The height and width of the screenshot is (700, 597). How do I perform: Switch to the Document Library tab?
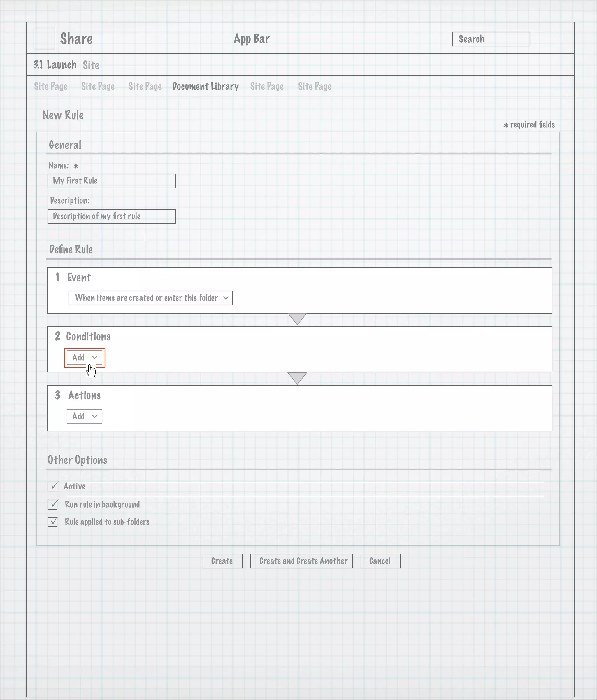(205, 87)
